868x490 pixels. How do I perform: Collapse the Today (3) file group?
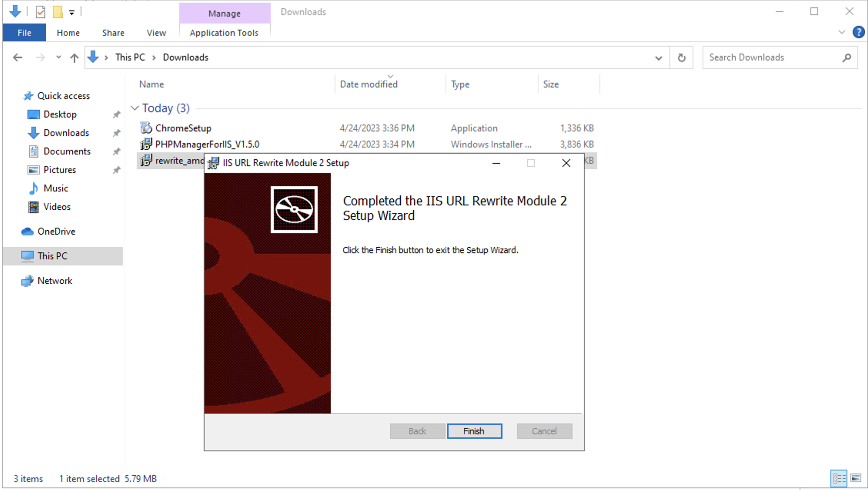(135, 108)
